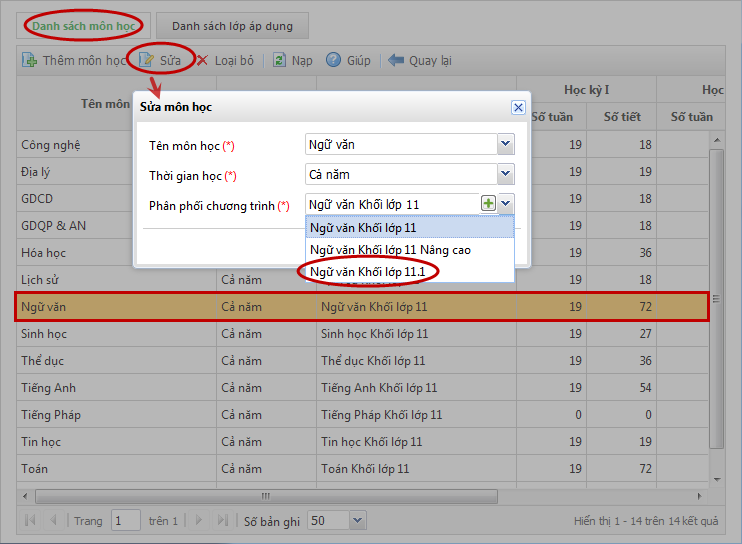Viewport: 742px width, 544px height.
Task: Click the Học kỳ I column header
Action: coord(586,89)
